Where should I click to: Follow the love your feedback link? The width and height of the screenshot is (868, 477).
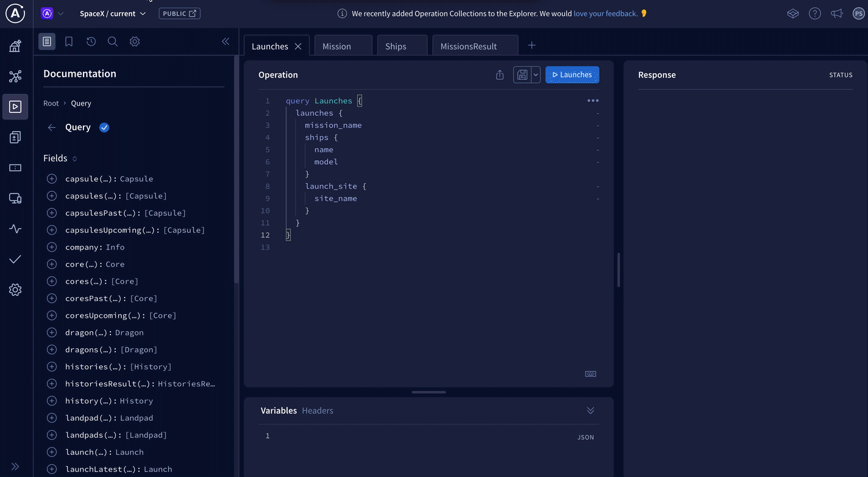pos(606,13)
